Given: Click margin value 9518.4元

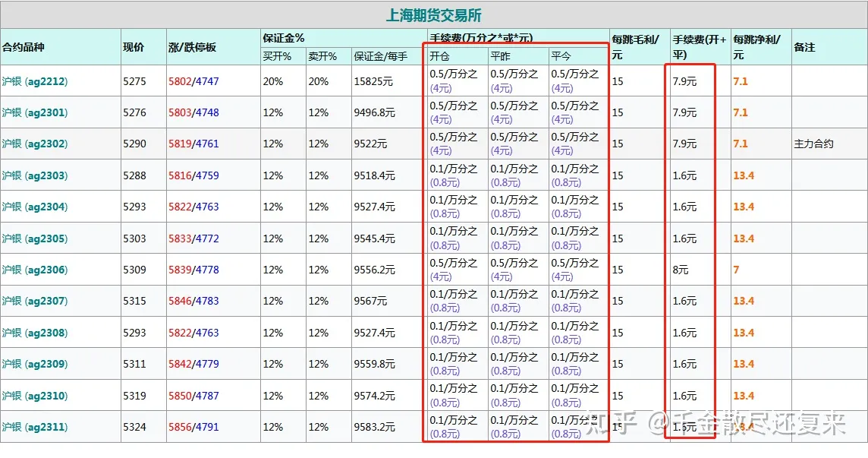Looking at the screenshot, I should (x=374, y=175).
